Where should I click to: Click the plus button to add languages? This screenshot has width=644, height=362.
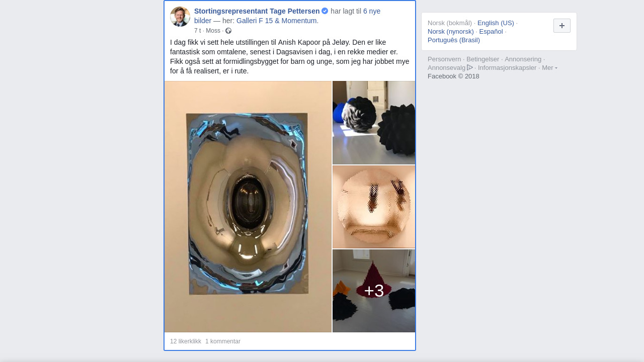tap(562, 26)
